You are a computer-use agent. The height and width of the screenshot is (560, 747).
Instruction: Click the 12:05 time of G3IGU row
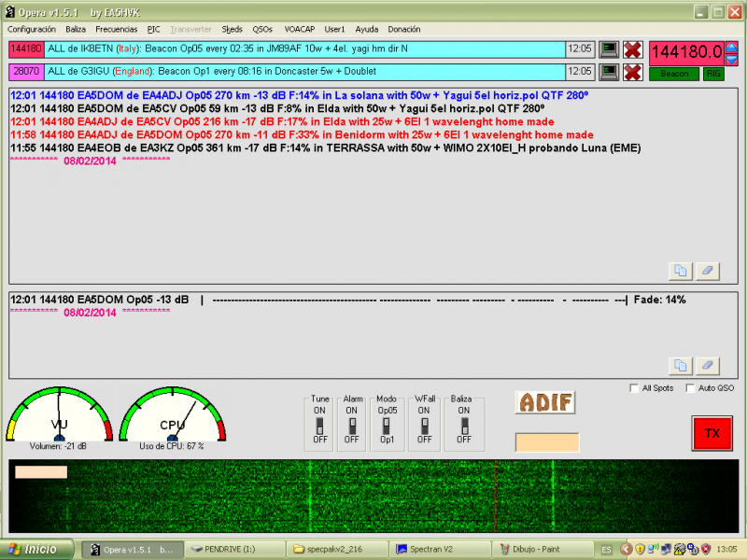click(x=579, y=72)
